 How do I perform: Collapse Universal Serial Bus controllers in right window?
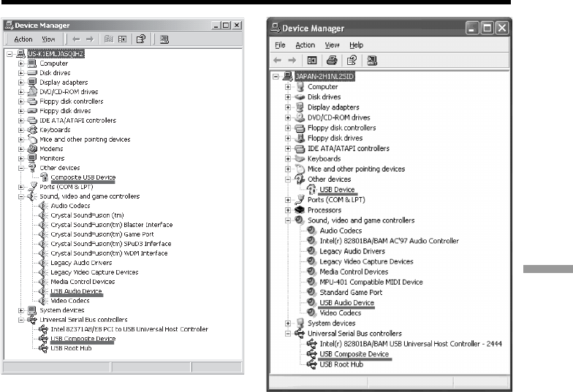pos(288,333)
